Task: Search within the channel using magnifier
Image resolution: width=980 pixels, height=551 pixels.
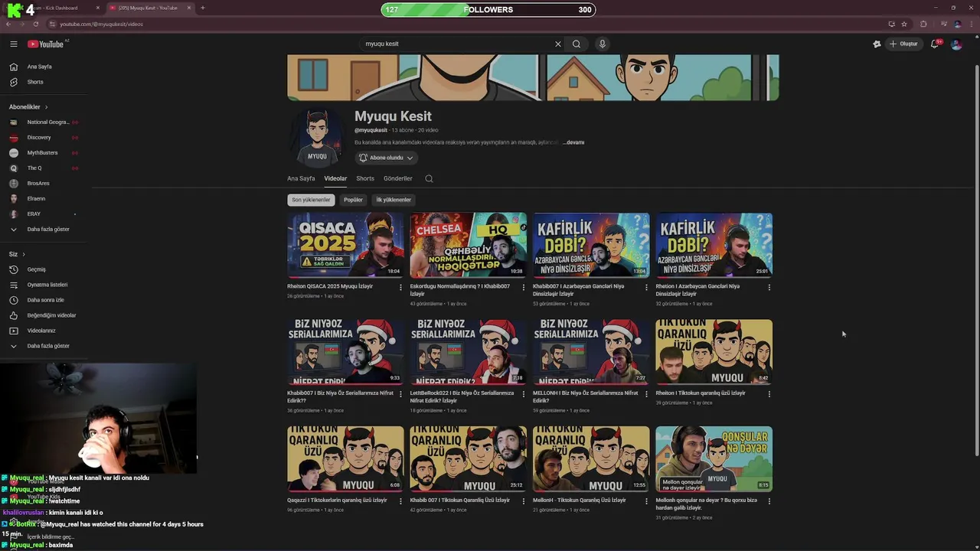Action: point(429,178)
